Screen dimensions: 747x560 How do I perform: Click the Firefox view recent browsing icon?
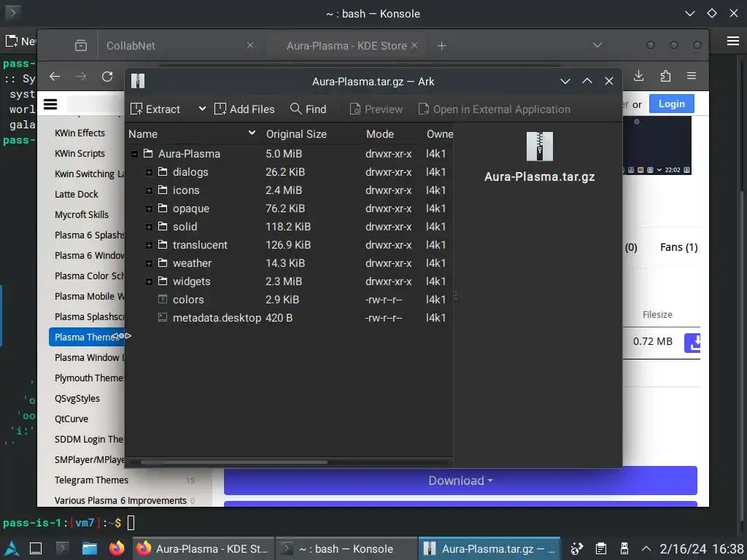pos(81,46)
